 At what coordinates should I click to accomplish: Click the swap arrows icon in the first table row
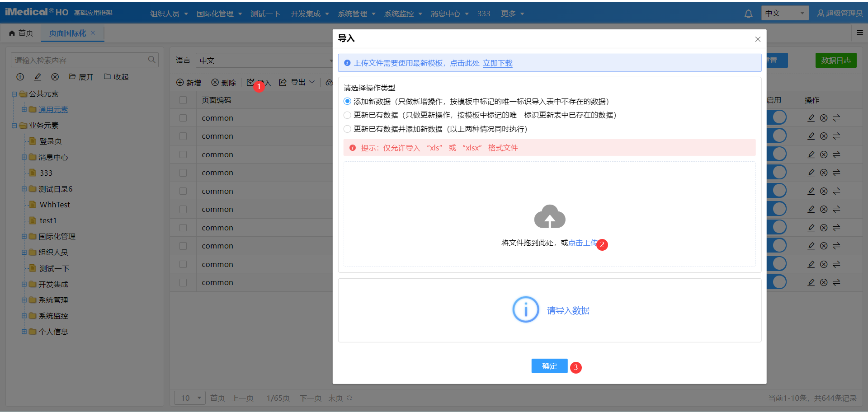tap(836, 118)
